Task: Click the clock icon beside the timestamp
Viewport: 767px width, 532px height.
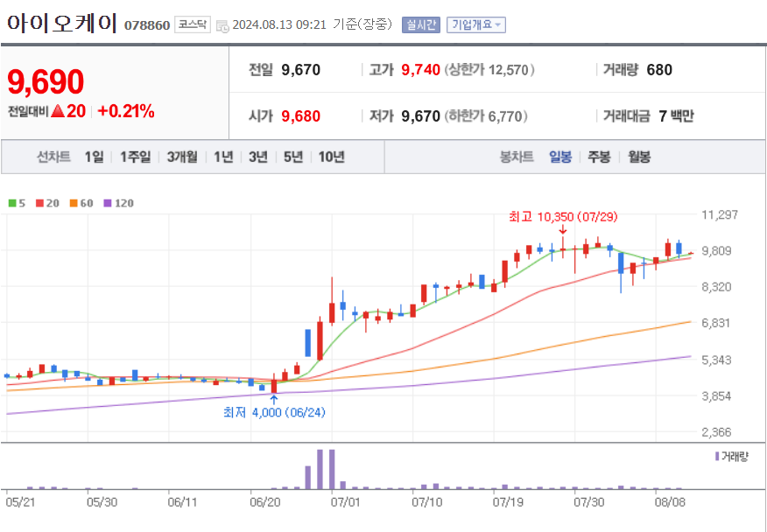Action: point(222,25)
